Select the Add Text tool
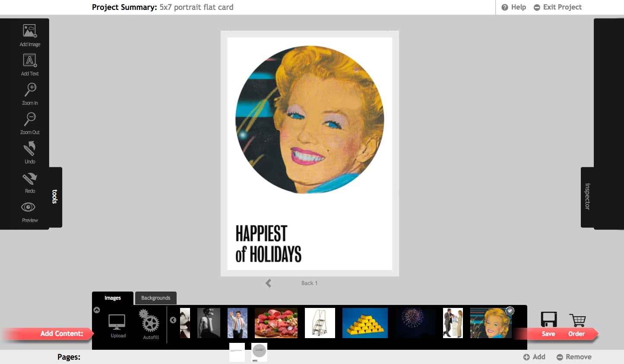Screen dimensions: 624x364 click(30, 65)
